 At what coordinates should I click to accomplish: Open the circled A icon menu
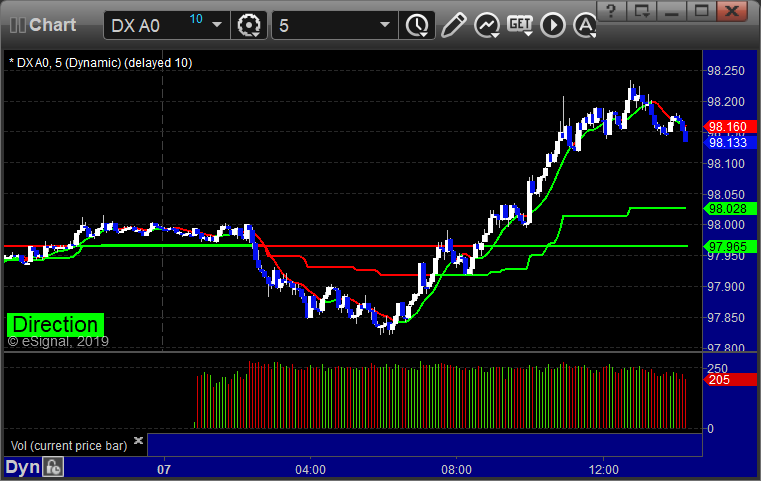click(x=585, y=25)
